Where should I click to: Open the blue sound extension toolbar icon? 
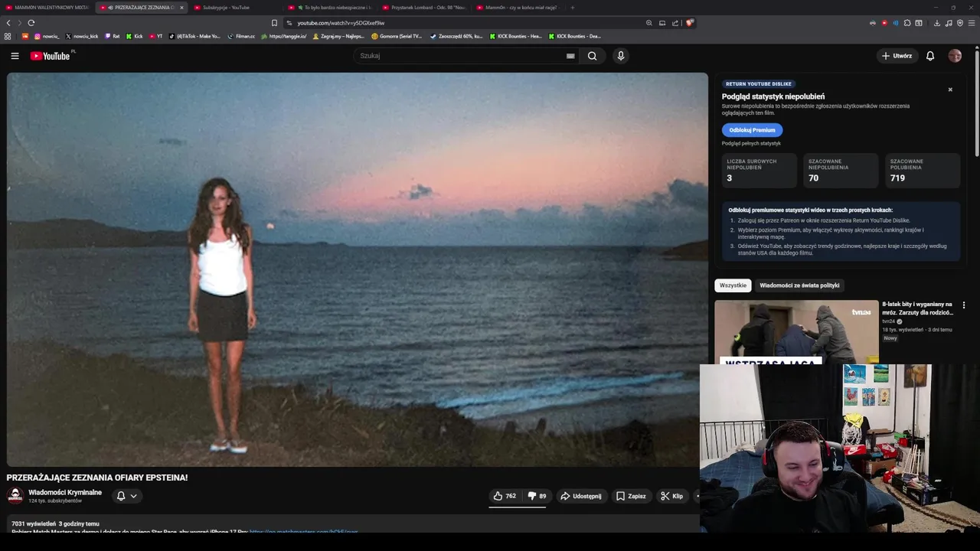point(896,23)
